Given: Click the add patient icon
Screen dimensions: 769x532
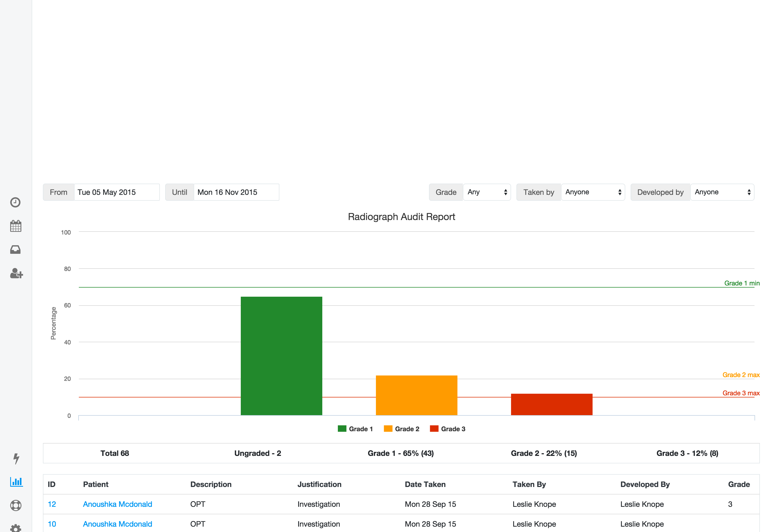Looking at the screenshot, I should pyautogui.click(x=16, y=273).
